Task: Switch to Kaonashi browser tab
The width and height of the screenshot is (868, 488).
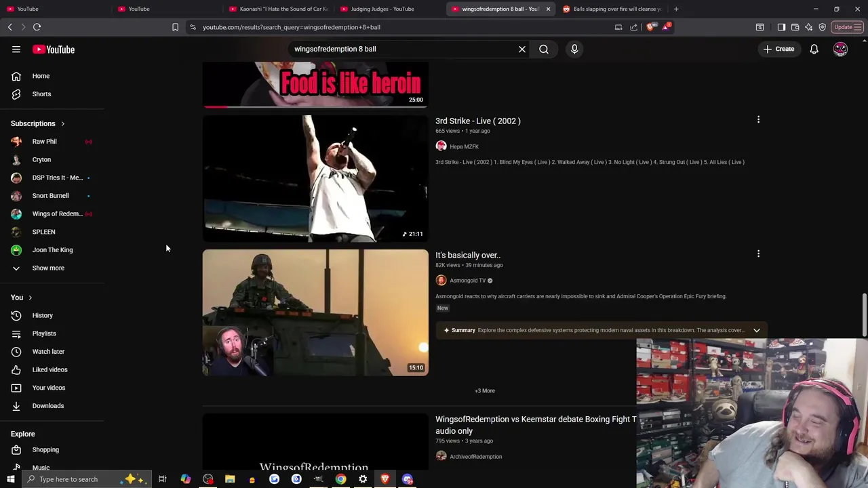Action: (277, 9)
